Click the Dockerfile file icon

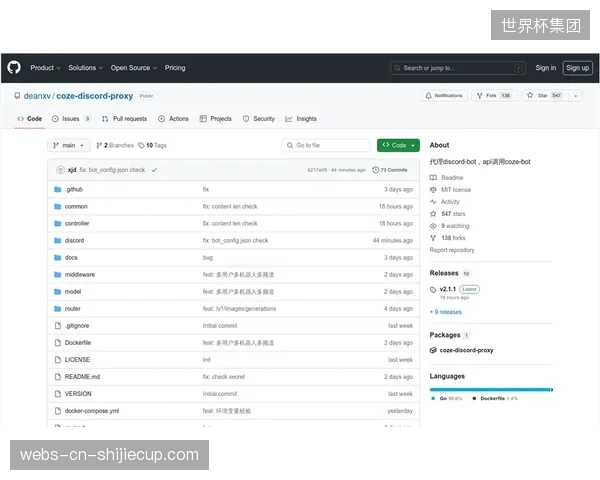(58, 343)
